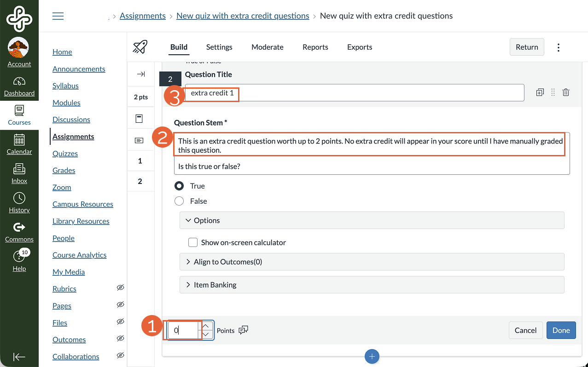Viewport: 588px width, 367px height.
Task: Increase points using the up stepper arrow
Action: (x=206, y=326)
